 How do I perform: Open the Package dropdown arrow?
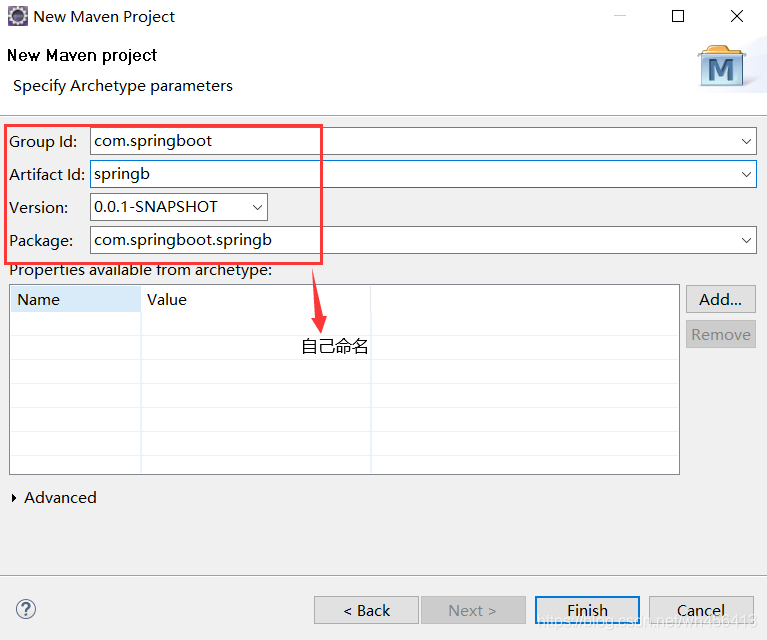pos(746,240)
